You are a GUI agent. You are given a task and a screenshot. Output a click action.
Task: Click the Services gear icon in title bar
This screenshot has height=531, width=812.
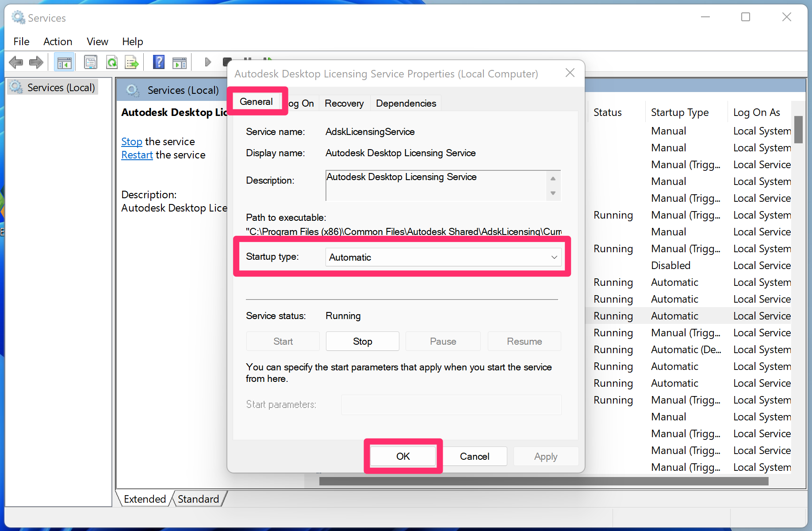tap(18, 18)
